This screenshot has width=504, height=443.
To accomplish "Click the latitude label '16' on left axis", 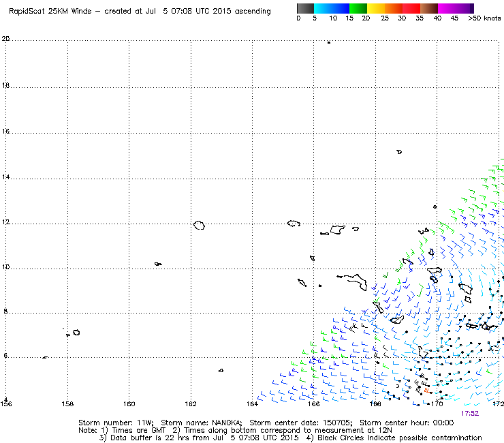I will pyautogui.click(x=5, y=132).
